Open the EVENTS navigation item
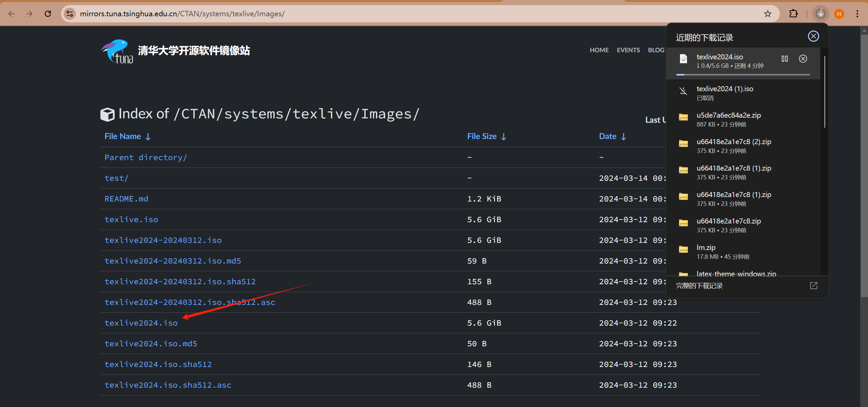 628,50
